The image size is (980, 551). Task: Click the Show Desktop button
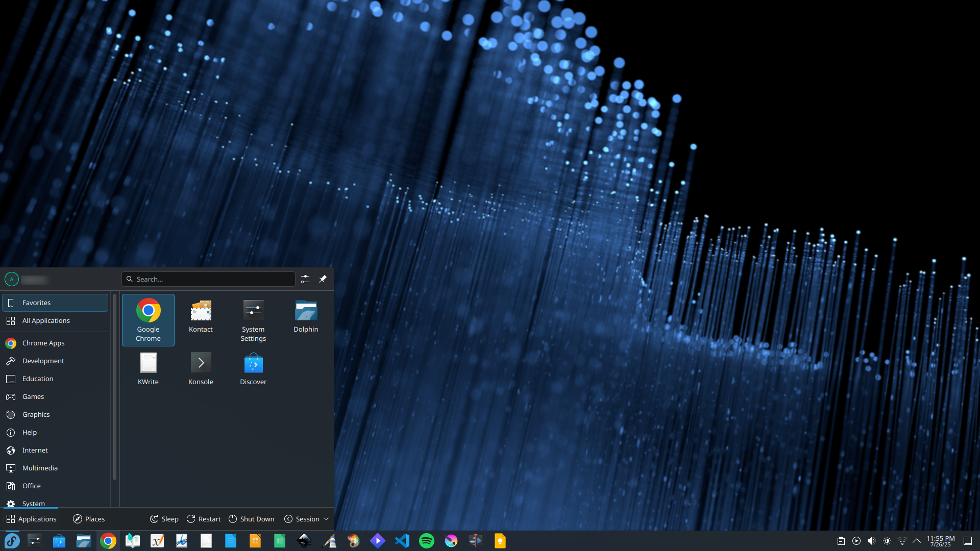(x=968, y=541)
